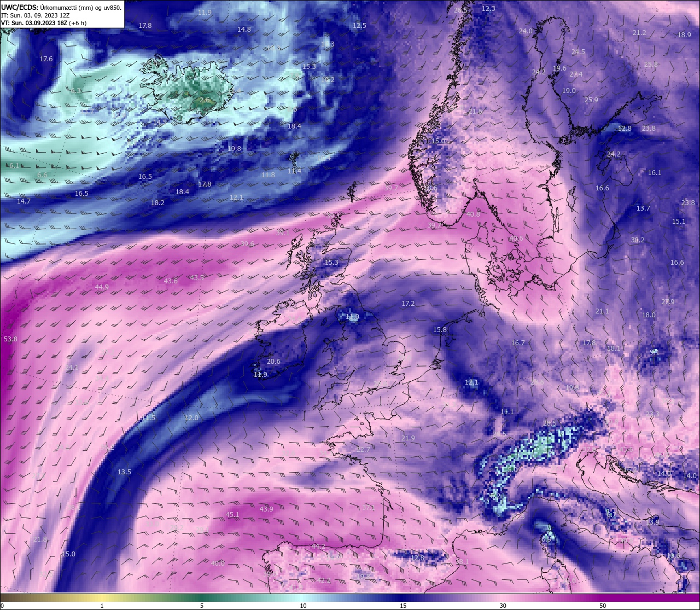Click the 21.8 value on the map
This screenshot has height=610, width=700.
coord(40,539)
